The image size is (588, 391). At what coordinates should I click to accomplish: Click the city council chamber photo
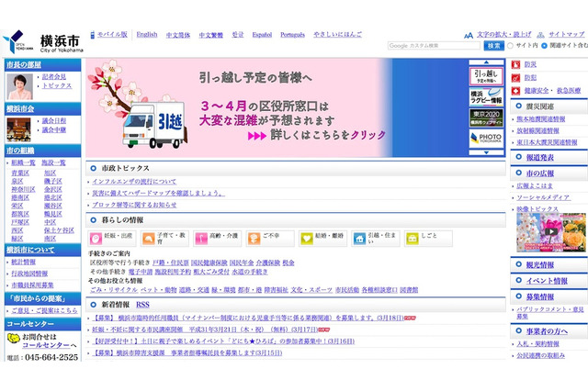pyautogui.click(x=18, y=129)
